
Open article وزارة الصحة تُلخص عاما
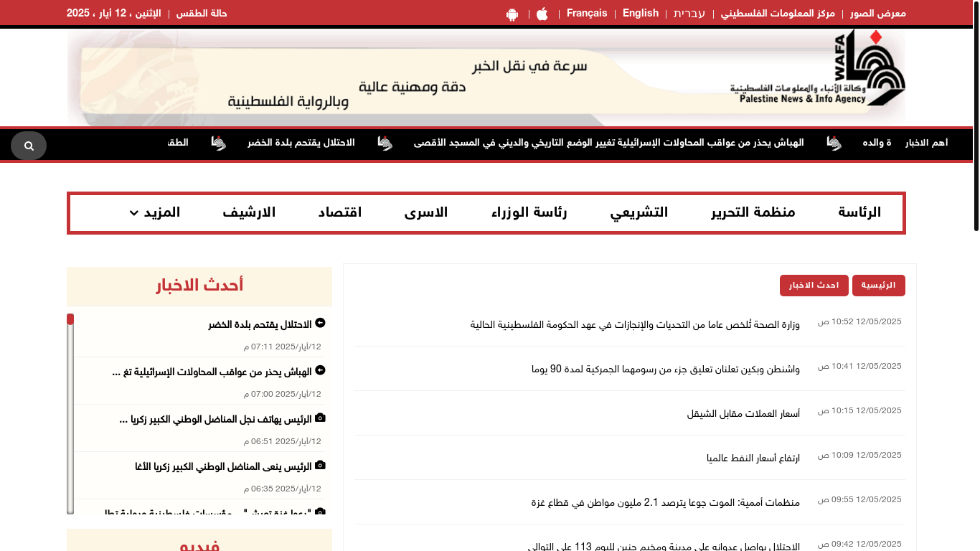(x=635, y=324)
